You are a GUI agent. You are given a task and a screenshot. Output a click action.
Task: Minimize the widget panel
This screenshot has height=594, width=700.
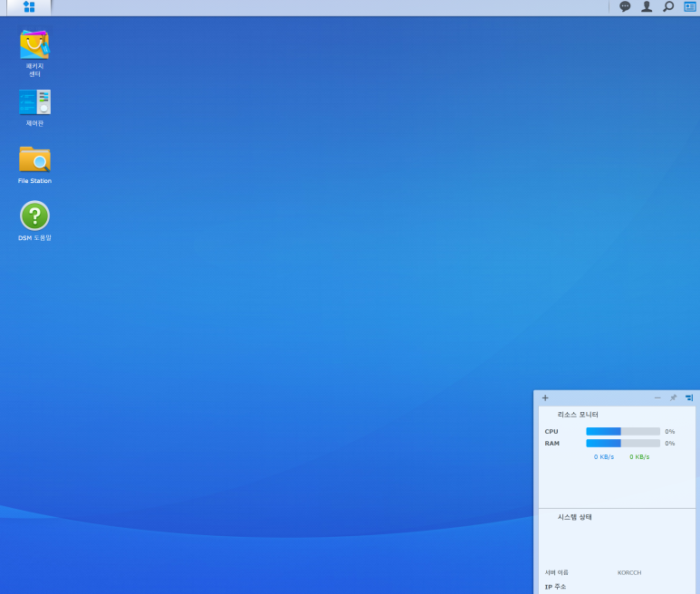(x=657, y=398)
